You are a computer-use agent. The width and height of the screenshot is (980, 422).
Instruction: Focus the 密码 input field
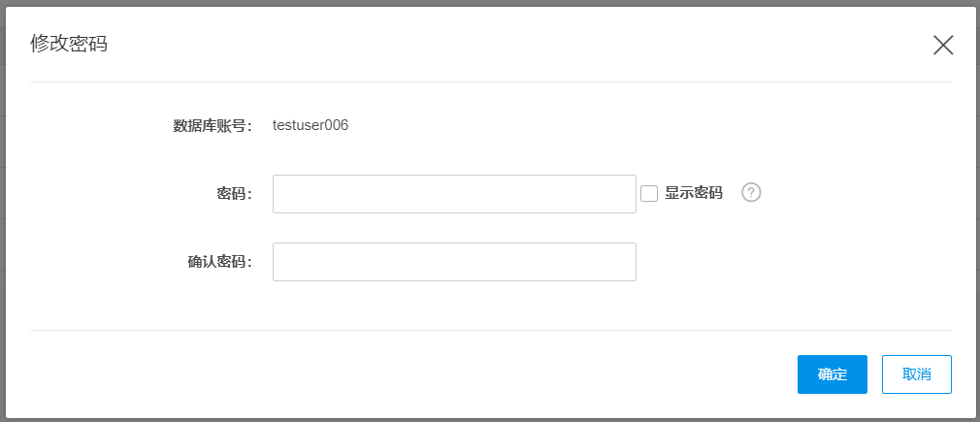tap(454, 194)
